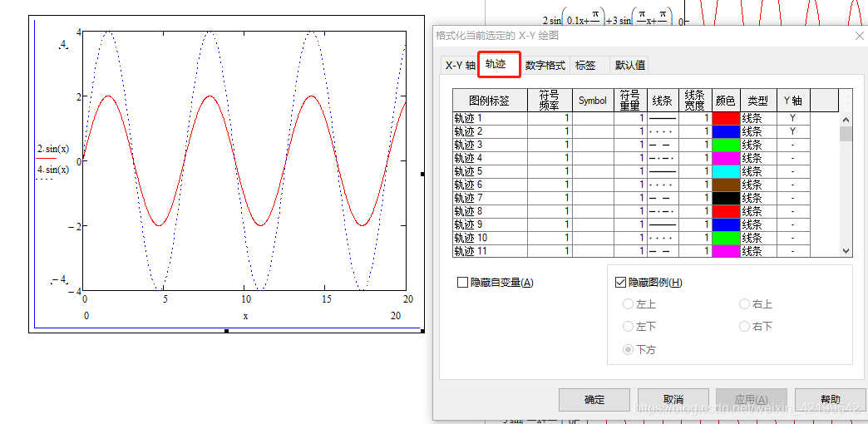This screenshot has width=868, height=424.
Task: Open line style dropdown for 轨迹 4
Action: [x=663, y=158]
